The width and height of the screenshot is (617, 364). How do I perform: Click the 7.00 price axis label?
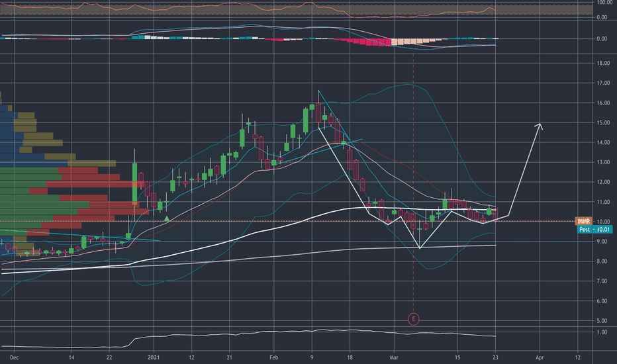click(x=602, y=281)
